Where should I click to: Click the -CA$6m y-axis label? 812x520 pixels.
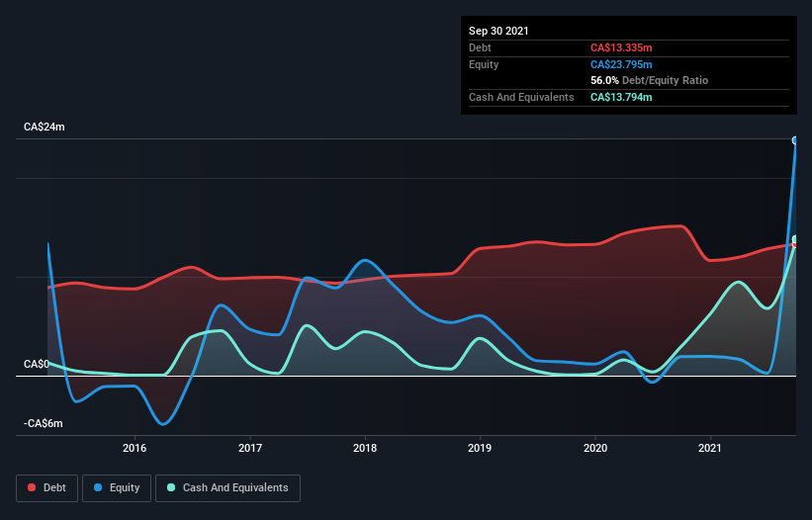[43, 423]
